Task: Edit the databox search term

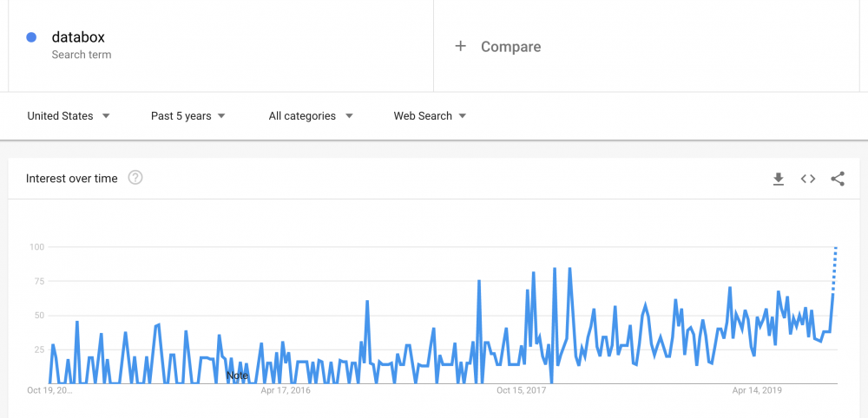Action: click(78, 37)
